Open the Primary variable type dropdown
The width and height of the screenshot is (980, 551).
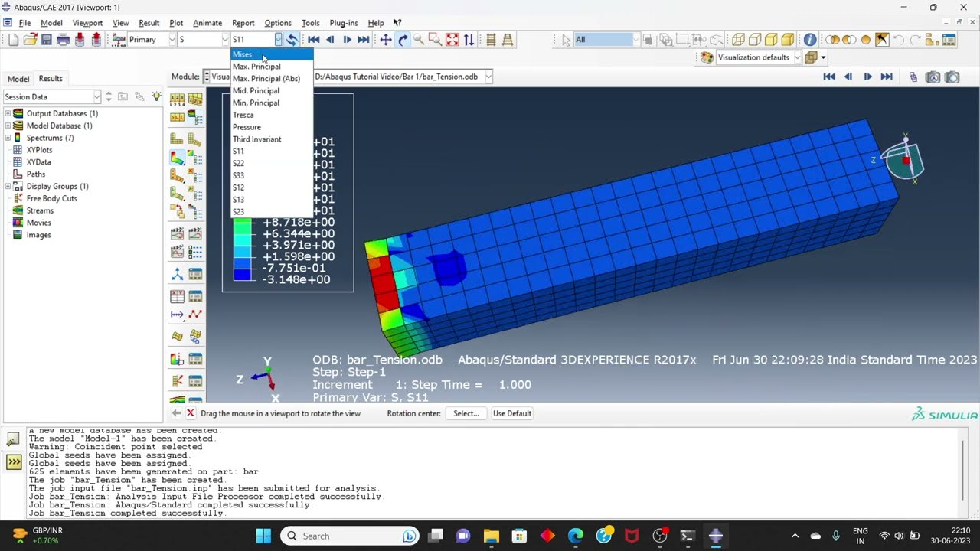pos(171,40)
